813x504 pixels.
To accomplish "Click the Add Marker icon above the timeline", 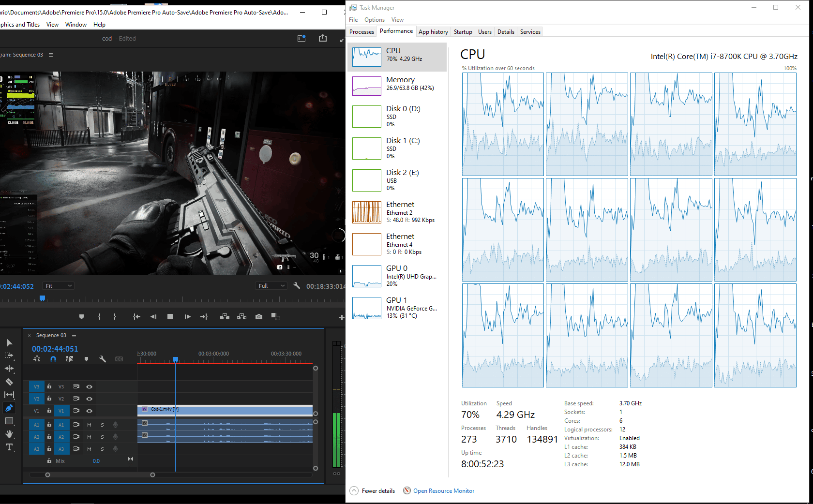I will tap(86, 359).
